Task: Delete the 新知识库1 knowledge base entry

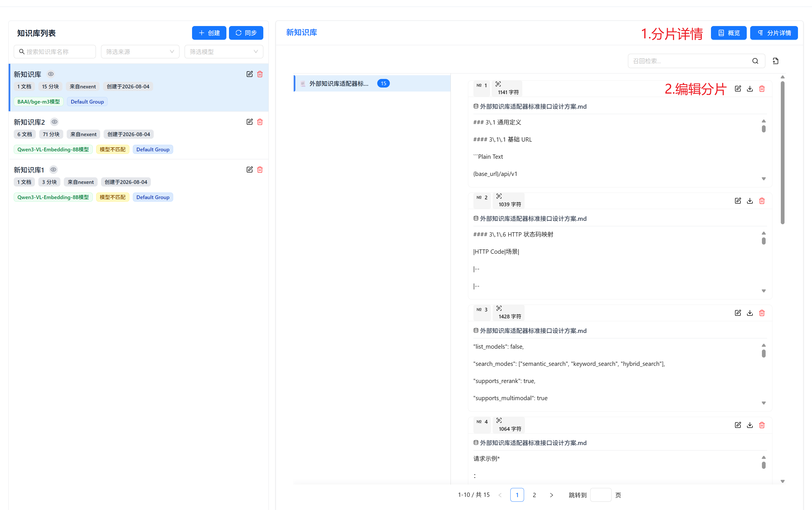Action: tap(260, 170)
